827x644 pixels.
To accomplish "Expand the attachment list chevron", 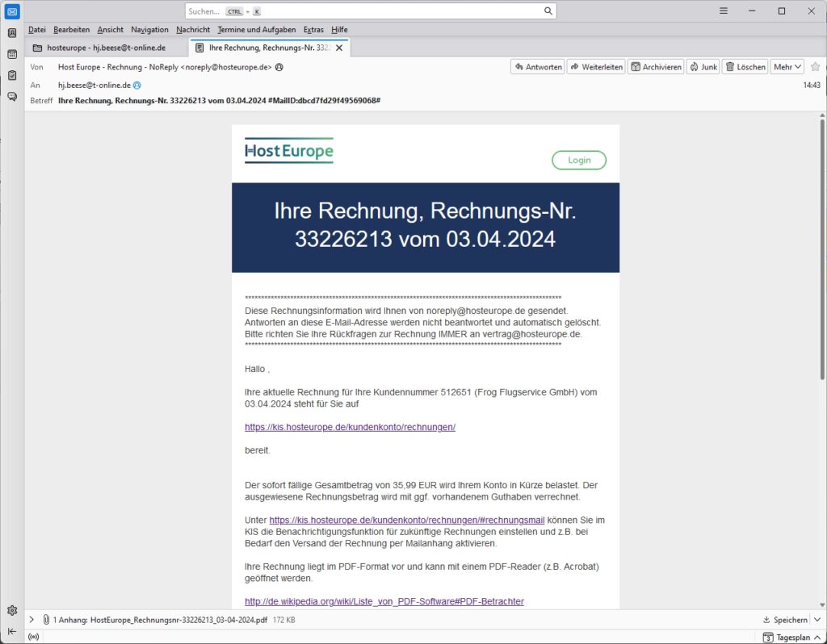I will click(x=31, y=620).
